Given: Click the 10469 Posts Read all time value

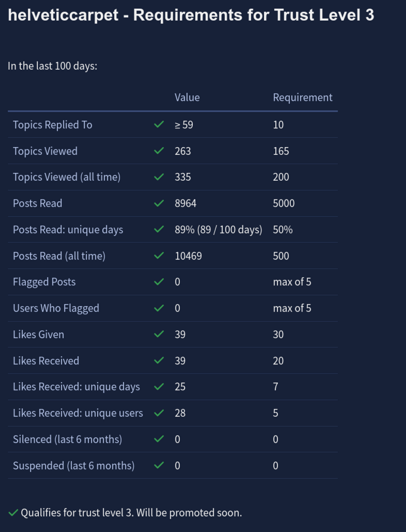Looking at the screenshot, I should (188, 256).
